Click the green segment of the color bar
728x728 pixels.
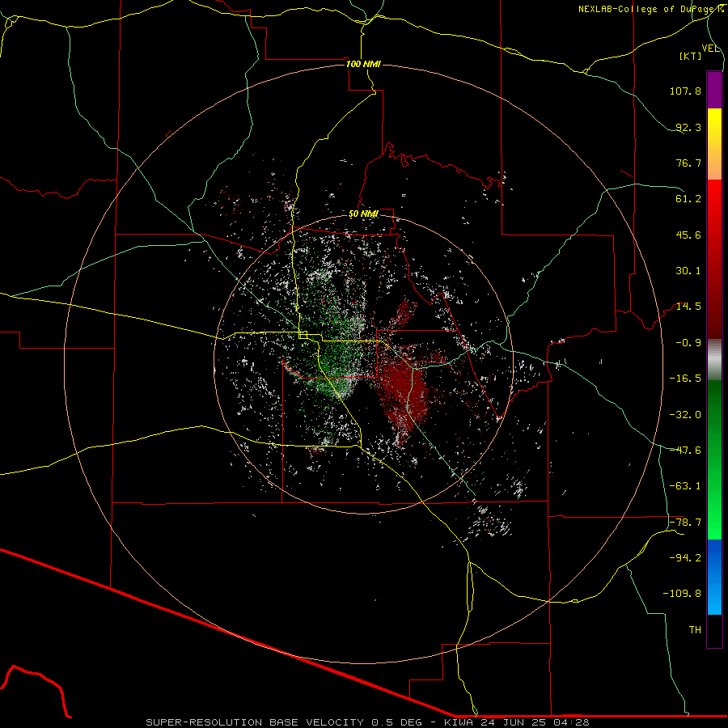714,460
